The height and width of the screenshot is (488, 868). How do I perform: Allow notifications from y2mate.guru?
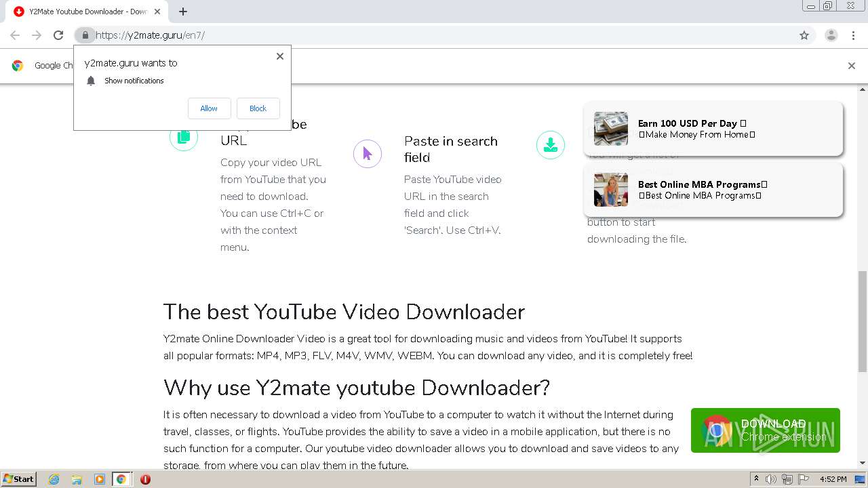tap(209, 108)
